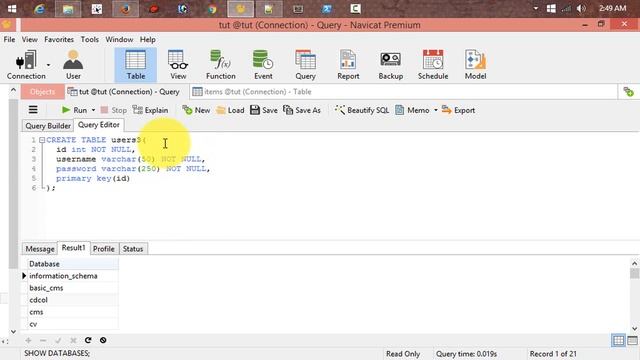Export the query results

pyautogui.click(x=458, y=110)
